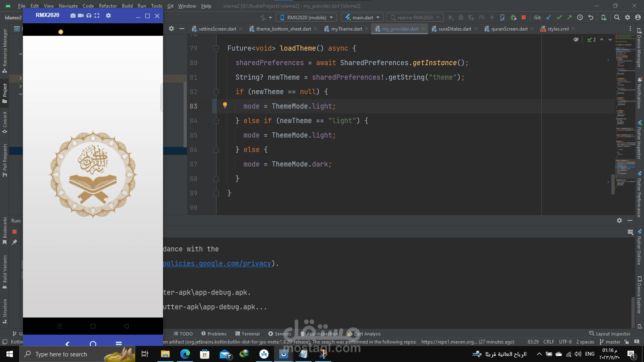This screenshot has height=362, width=644.
Task: Take a screenshot in the RMX2020 mirror window
Action: pyautogui.click(x=73, y=15)
